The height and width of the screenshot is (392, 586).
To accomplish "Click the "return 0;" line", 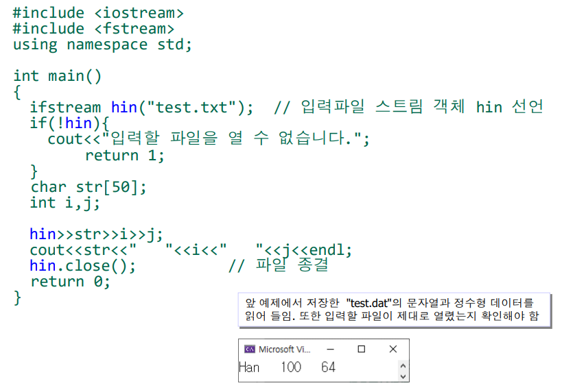I will click(x=70, y=282).
